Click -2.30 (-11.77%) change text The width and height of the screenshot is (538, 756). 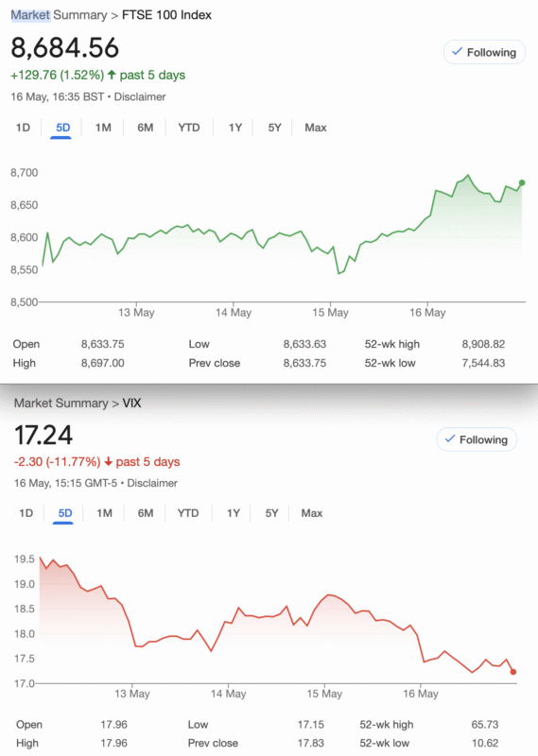pyautogui.click(x=57, y=462)
